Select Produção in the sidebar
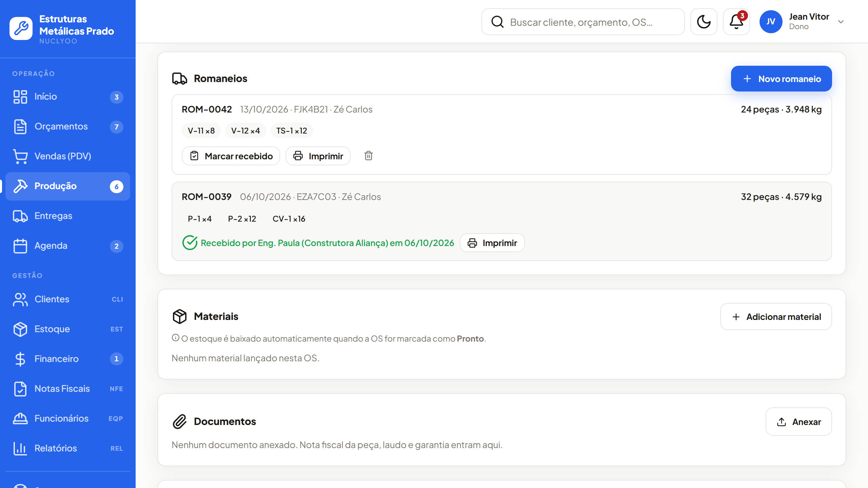This screenshot has height=488, width=868. tap(68, 186)
